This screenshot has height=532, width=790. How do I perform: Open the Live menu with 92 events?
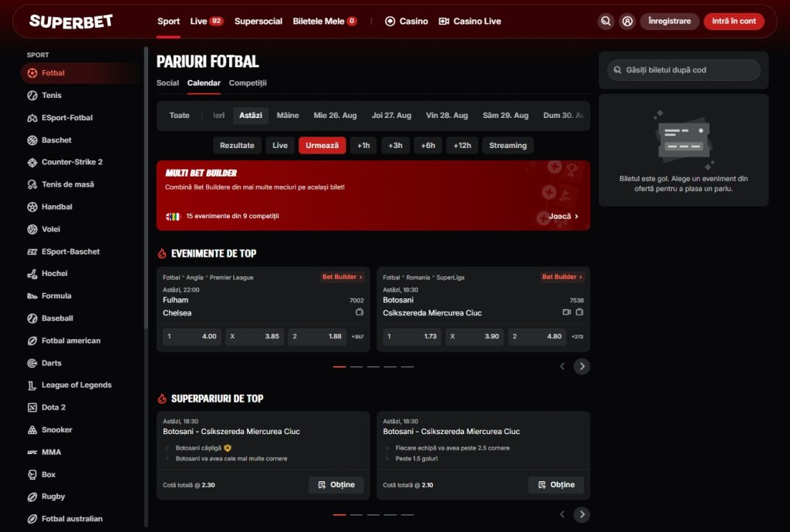tap(206, 21)
